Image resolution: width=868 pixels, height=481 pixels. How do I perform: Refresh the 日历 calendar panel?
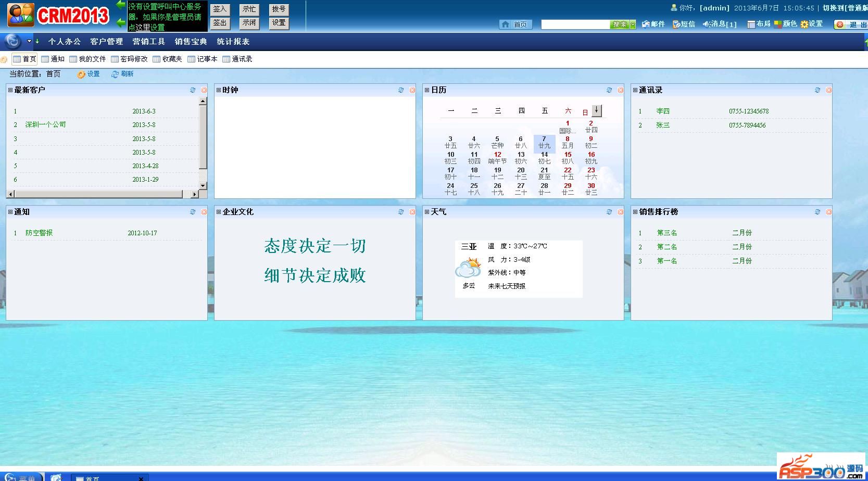[609, 90]
